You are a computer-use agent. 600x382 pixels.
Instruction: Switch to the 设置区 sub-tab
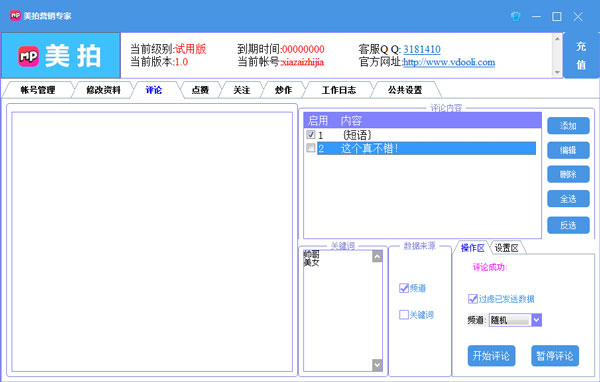pyautogui.click(x=507, y=248)
